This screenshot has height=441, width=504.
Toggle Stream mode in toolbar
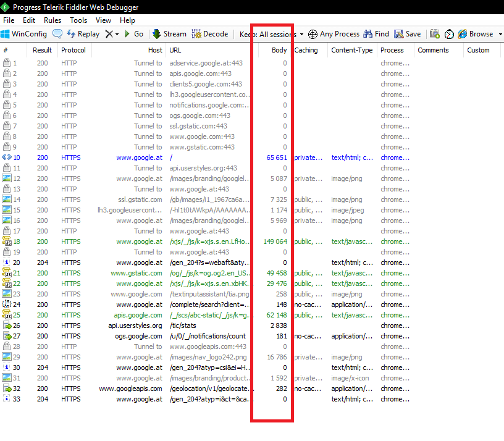tap(169, 34)
